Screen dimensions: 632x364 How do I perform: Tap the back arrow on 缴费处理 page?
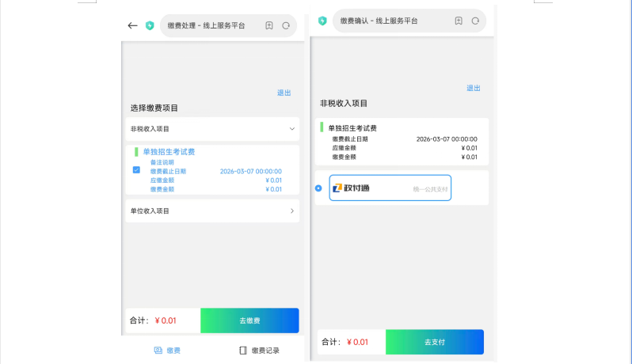point(132,25)
